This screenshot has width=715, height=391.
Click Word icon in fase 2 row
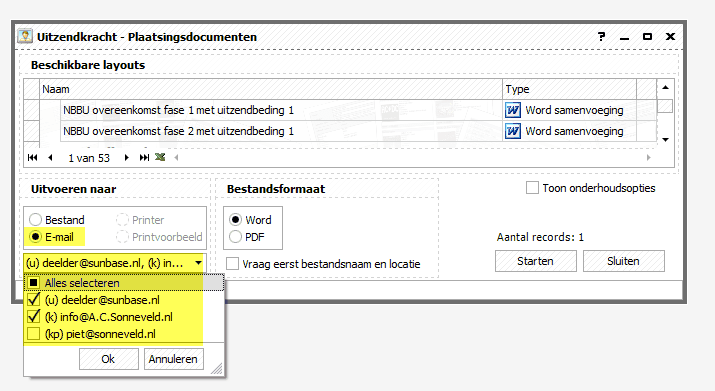[513, 131]
